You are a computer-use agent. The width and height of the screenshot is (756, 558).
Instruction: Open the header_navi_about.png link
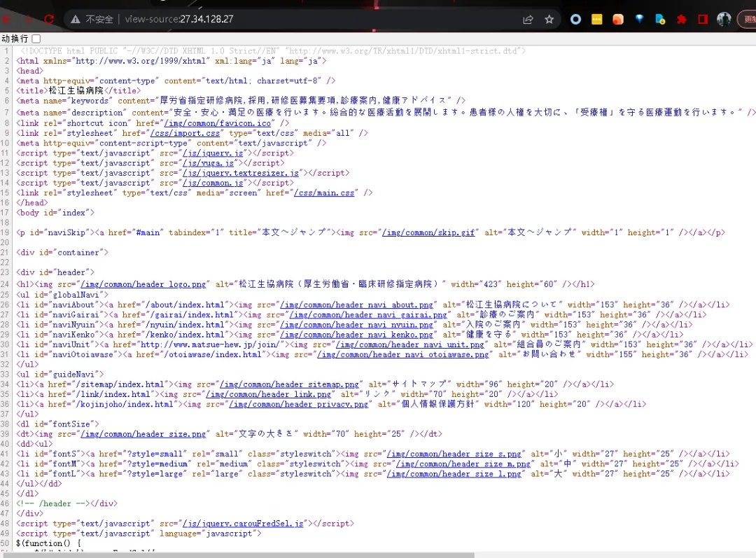[356, 305]
